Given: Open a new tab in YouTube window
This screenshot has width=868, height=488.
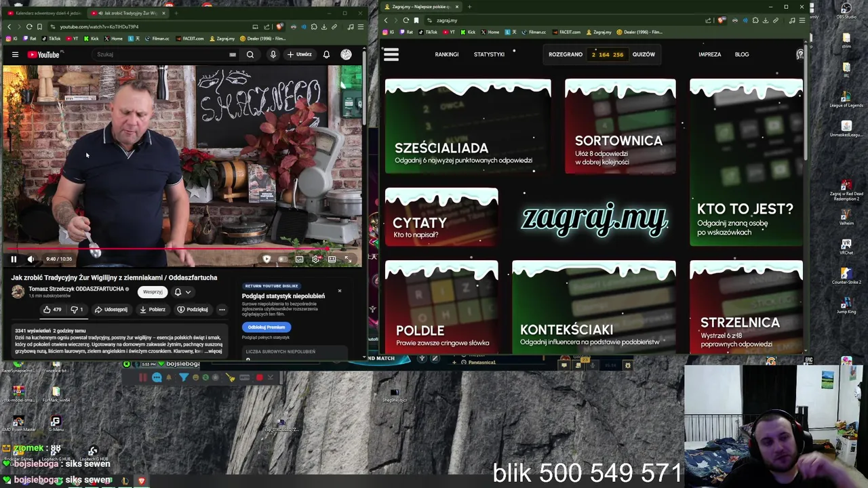Looking at the screenshot, I should [x=176, y=13].
